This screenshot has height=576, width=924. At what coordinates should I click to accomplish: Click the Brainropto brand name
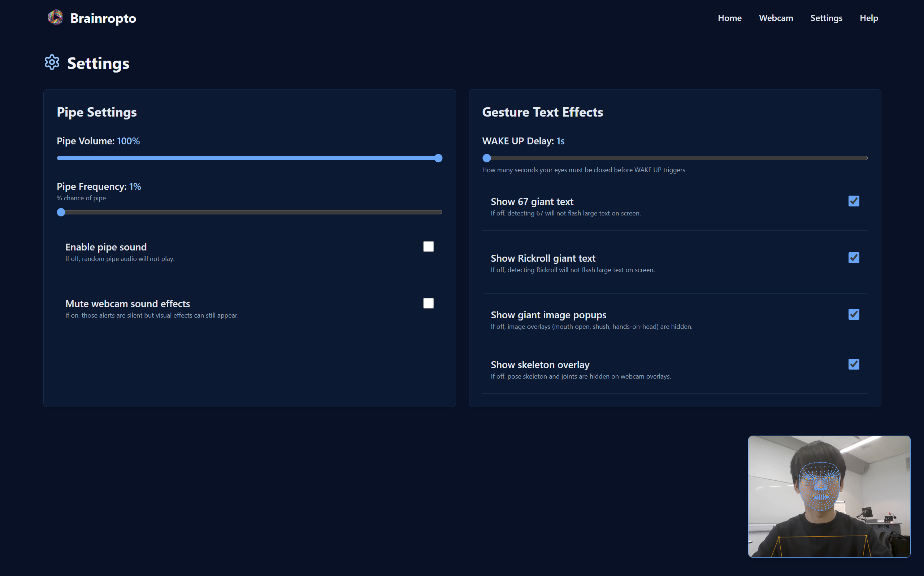[x=103, y=18]
